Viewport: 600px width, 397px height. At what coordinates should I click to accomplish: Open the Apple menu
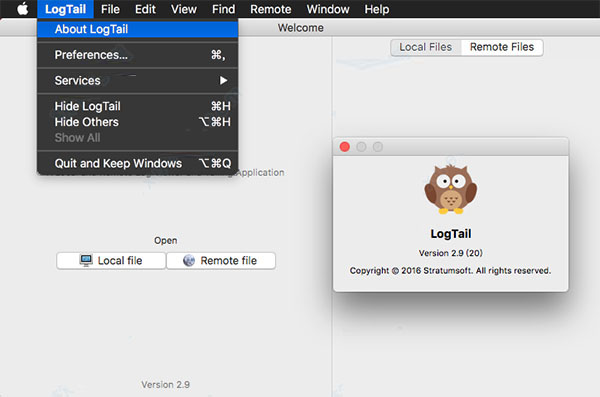pyautogui.click(x=23, y=9)
